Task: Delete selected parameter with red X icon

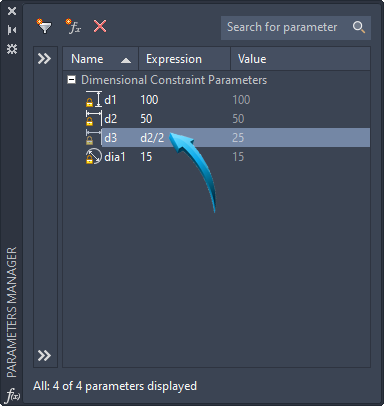Action: coord(100,26)
